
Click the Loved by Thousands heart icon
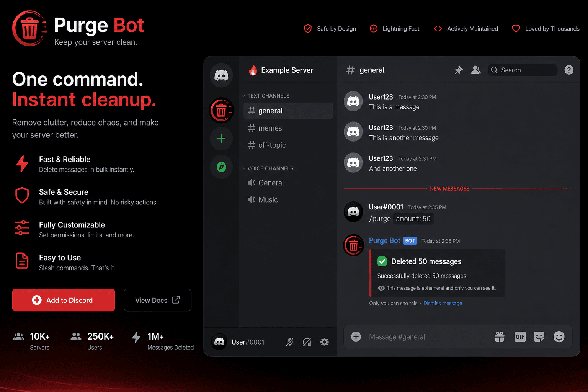[516, 29]
